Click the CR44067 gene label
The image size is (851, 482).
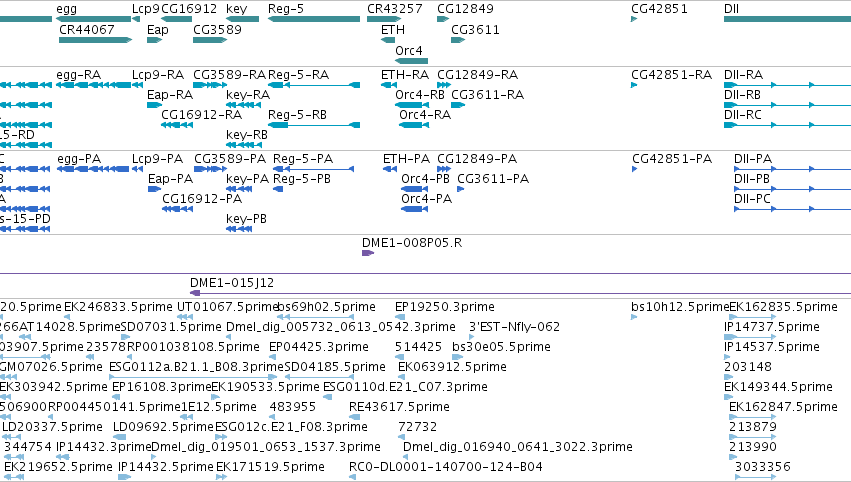(x=87, y=30)
